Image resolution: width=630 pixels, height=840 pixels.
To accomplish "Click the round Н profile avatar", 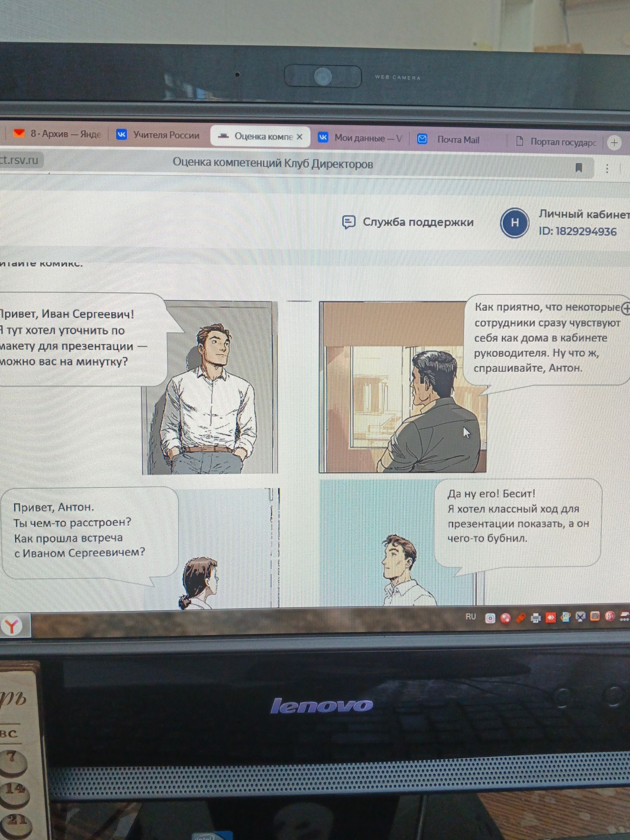I will pyautogui.click(x=514, y=223).
